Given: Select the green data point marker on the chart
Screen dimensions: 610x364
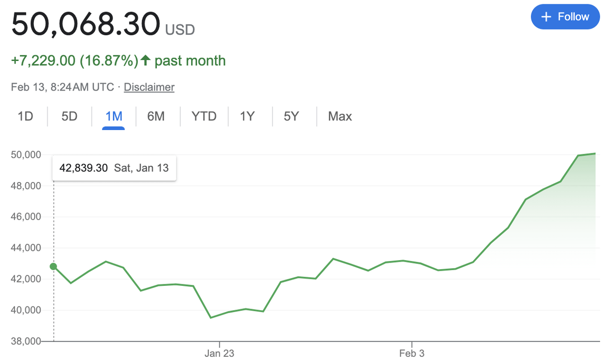Looking at the screenshot, I should point(53,267).
